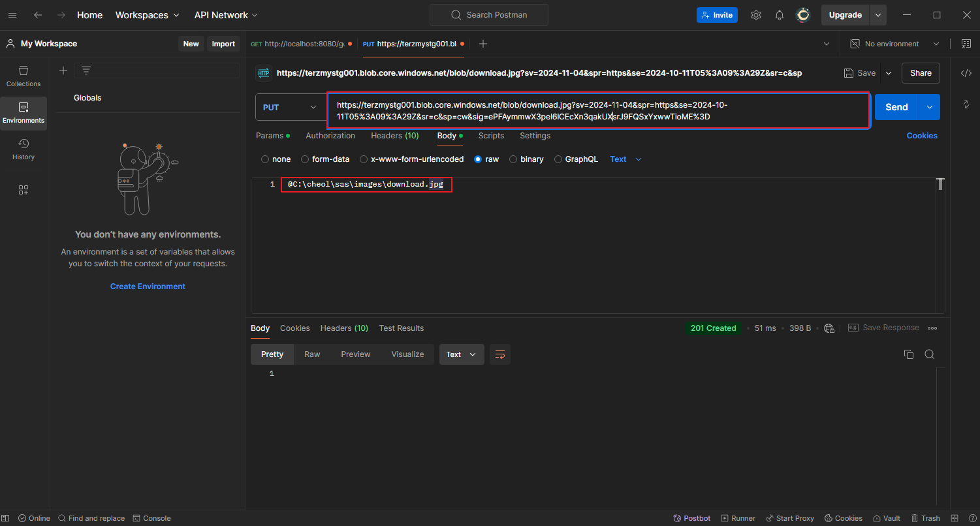Open the response Cookies tab
Image resolution: width=980 pixels, height=526 pixels.
(x=295, y=328)
